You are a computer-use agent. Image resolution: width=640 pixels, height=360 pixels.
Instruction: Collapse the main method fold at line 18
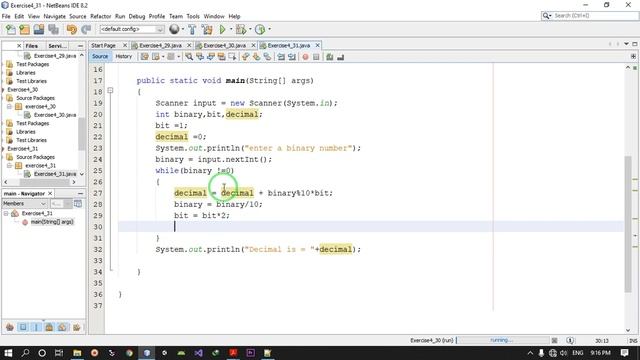[110, 91]
